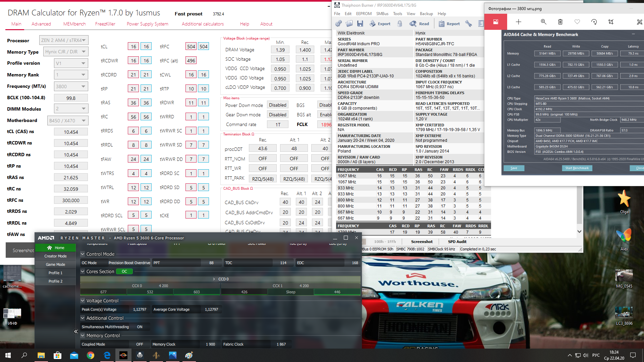The width and height of the screenshot is (644, 362).
Task: Open the Frequency (MT/s) dropdown
Action: pos(84,86)
